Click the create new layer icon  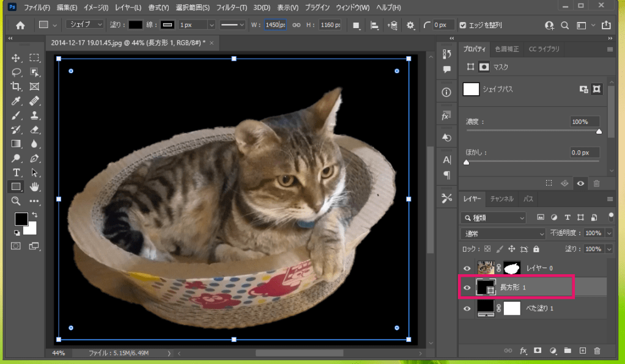583,351
